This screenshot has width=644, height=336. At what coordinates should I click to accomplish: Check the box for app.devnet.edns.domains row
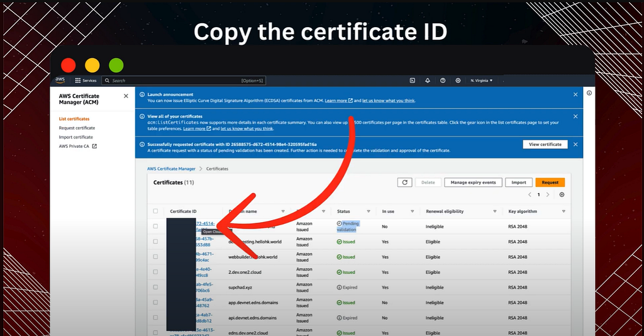(155, 302)
